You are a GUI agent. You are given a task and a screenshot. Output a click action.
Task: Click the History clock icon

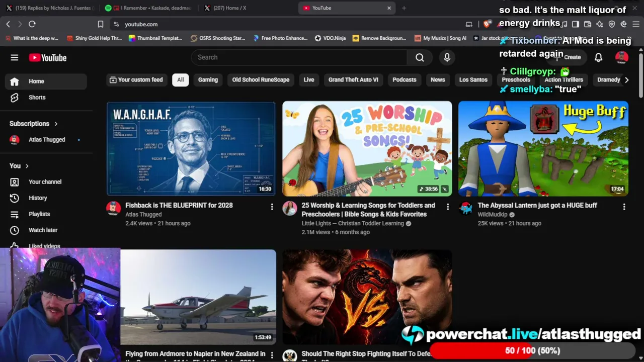pyautogui.click(x=15, y=198)
